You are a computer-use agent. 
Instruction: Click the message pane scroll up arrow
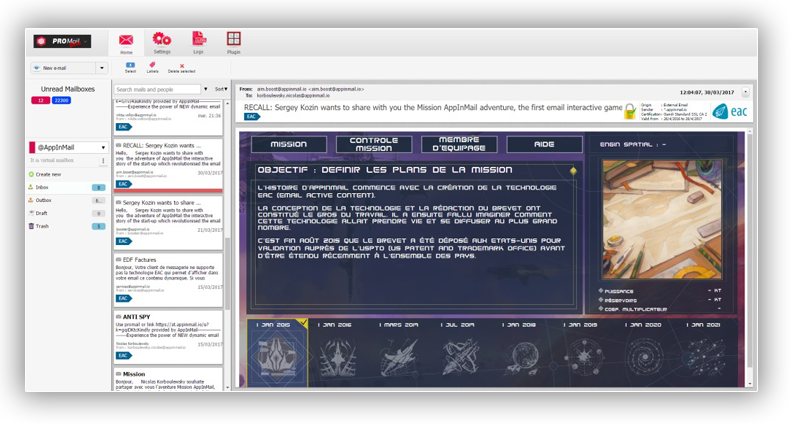750,132
